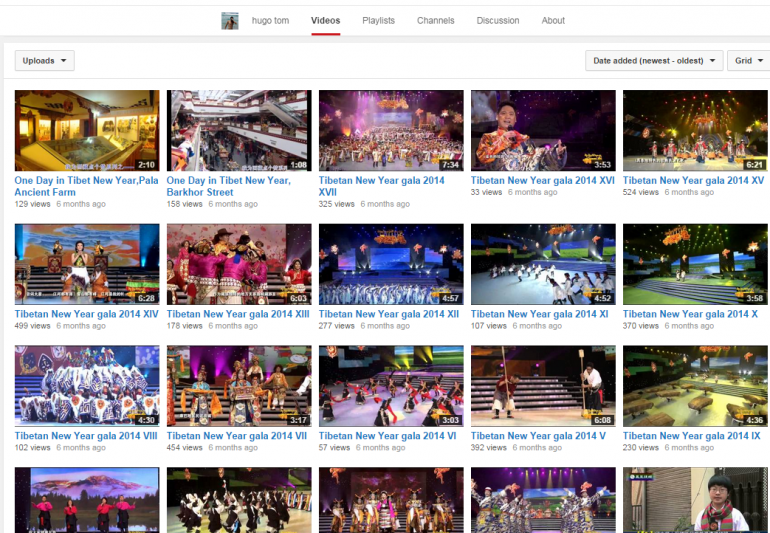Open Pala Ancient Farm video thumbnail

click(87, 130)
